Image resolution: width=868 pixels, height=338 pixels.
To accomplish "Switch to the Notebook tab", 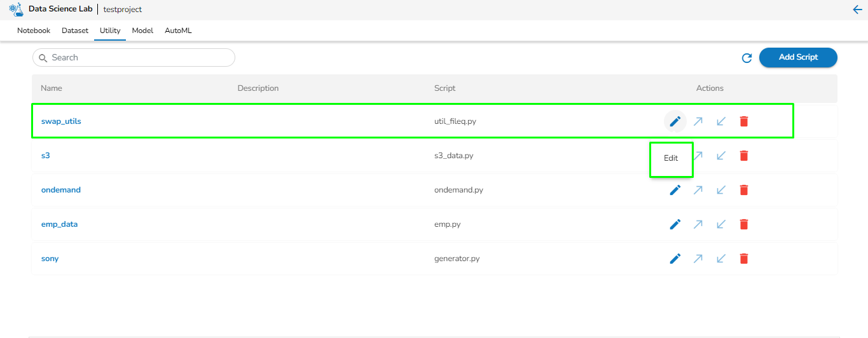I will click(34, 30).
